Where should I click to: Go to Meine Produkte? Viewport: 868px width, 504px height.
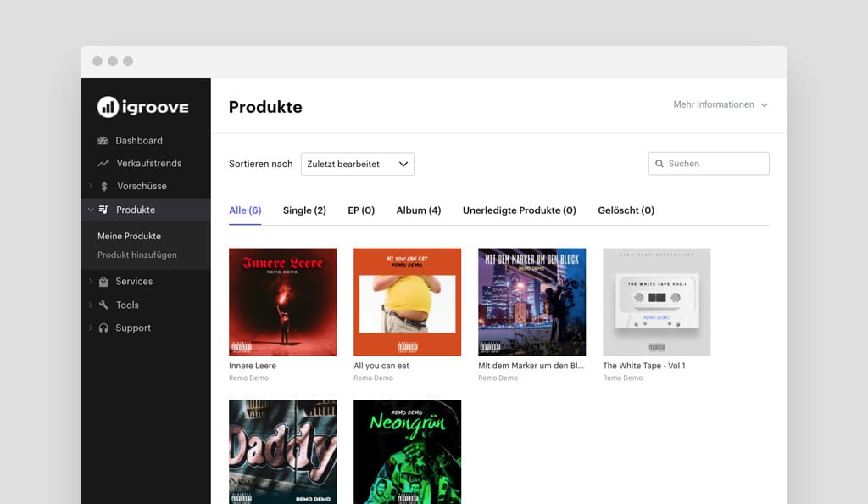(x=129, y=236)
